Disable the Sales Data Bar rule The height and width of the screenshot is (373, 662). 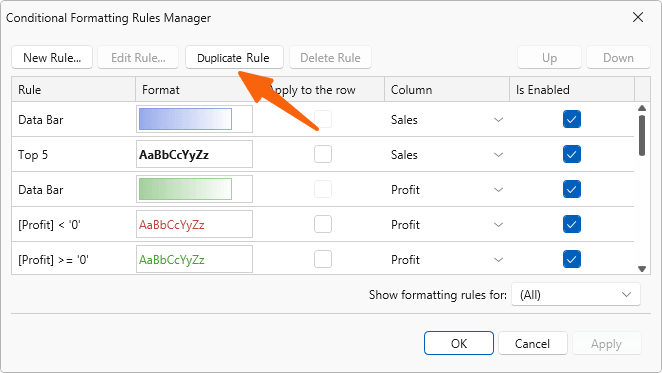pos(572,119)
